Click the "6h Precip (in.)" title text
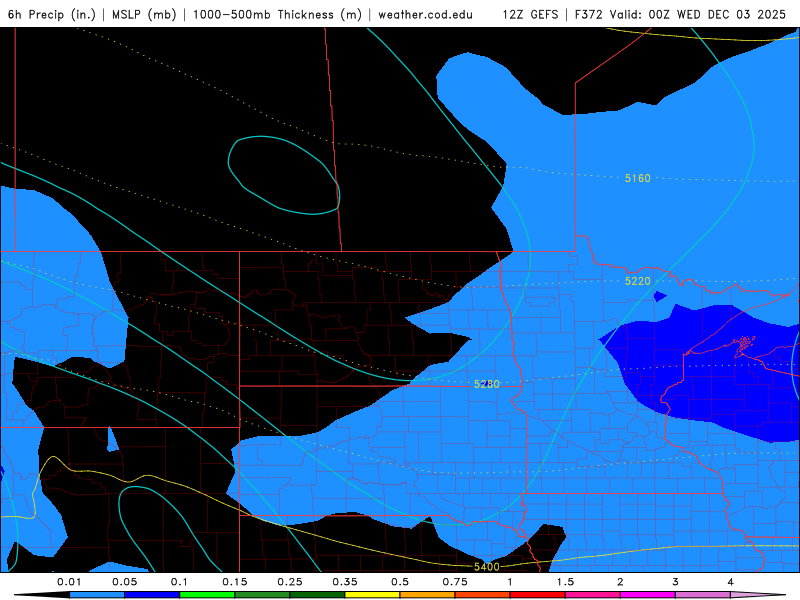 click(52, 14)
